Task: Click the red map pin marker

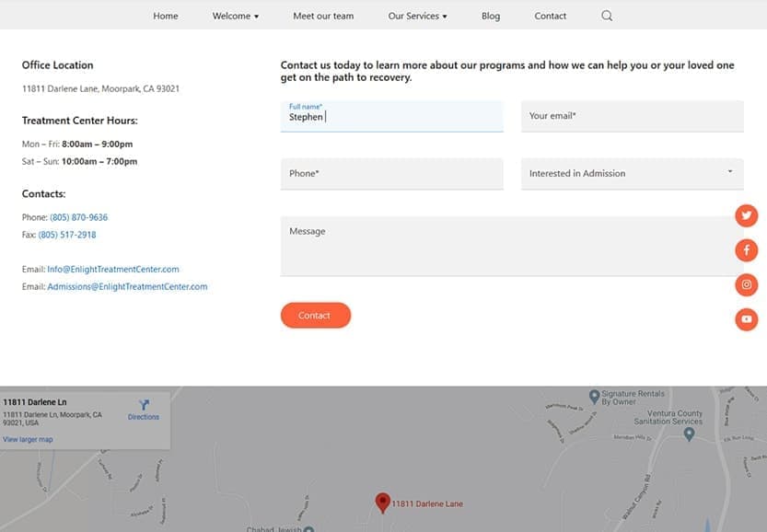Action: (383, 502)
